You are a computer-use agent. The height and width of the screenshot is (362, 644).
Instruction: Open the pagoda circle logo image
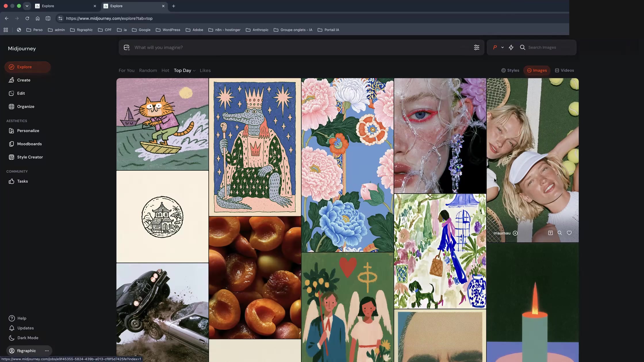162,217
